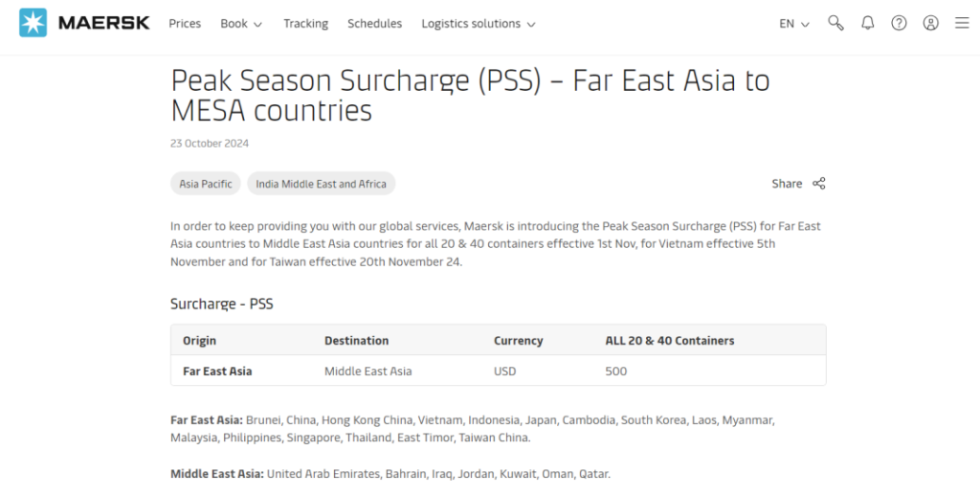The height and width of the screenshot is (496, 980).
Task: Open the hamburger menu icon
Action: (x=962, y=23)
